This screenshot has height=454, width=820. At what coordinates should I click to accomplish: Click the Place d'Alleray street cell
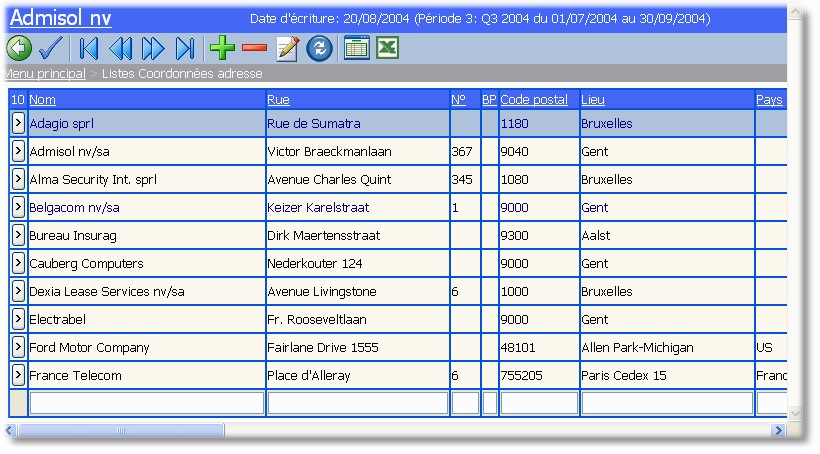pos(358,375)
